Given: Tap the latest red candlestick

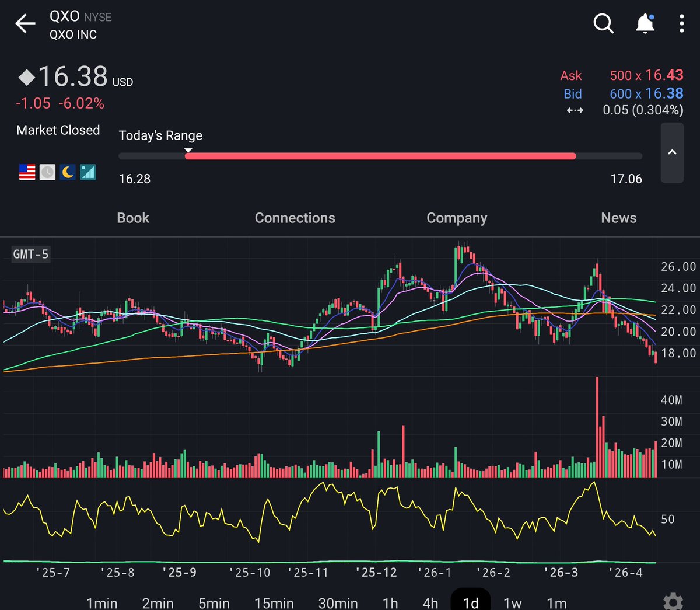Looking at the screenshot, I should pos(656,357).
